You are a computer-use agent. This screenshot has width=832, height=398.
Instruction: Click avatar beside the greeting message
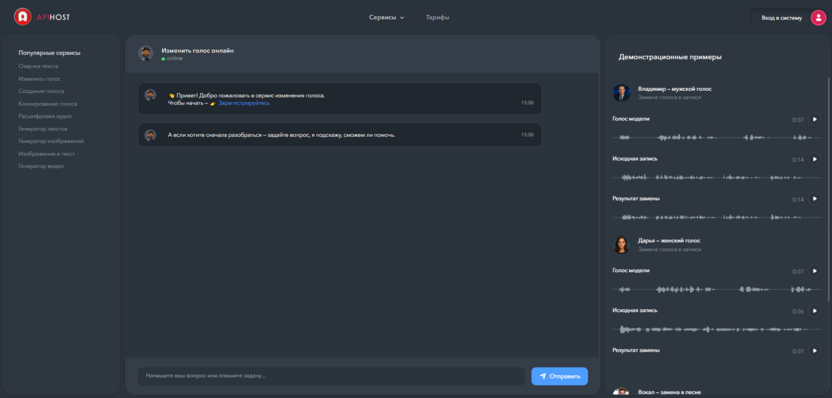(x=151, y=95)
